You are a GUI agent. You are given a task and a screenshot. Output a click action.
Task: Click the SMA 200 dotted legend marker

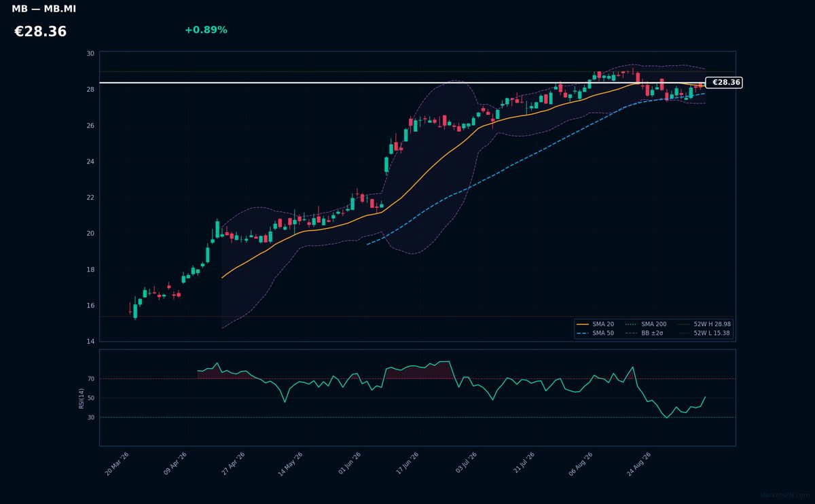(x=632, y=325)
